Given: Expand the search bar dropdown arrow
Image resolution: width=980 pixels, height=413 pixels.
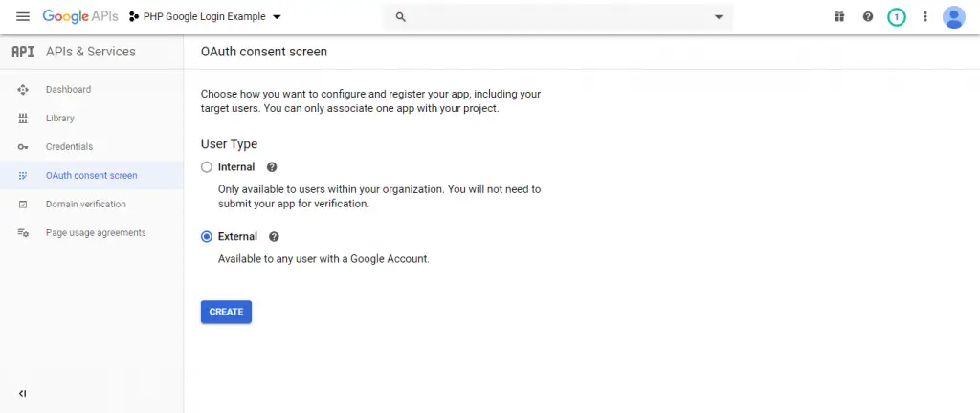Looking at the screenshot, I should pyautogui.click(x=718, y=17).
